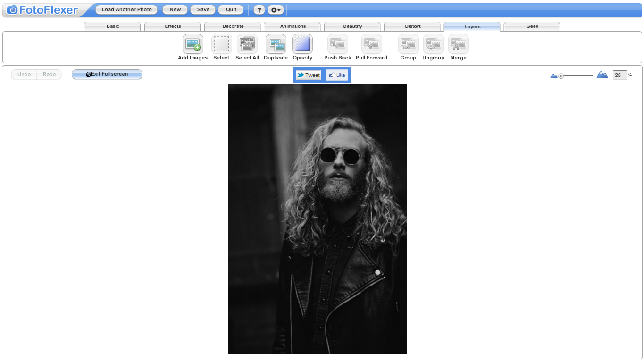
Task: Click the Pull Forward icon
Action: click(x=371, y=44)
